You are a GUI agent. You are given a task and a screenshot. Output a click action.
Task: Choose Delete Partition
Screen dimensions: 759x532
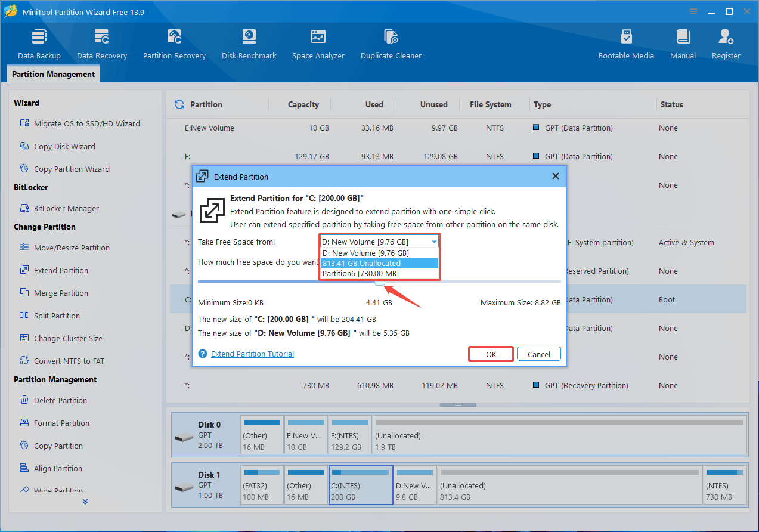(x=53, y=400)
